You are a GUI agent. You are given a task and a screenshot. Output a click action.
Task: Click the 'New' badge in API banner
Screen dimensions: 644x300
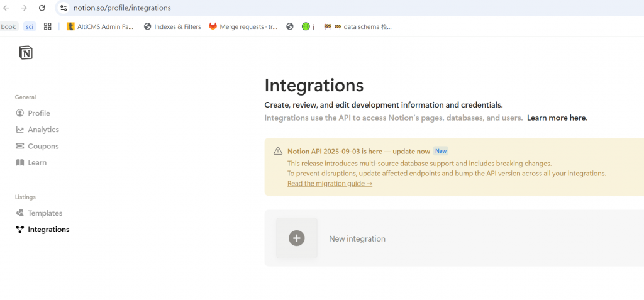pyautogui.click(x=441, y=151)
